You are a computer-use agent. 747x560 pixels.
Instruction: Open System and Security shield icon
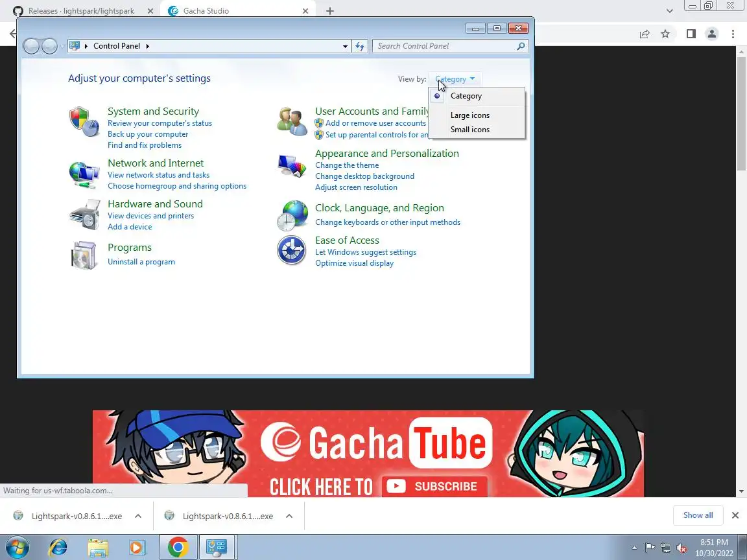tap(84, 122)
